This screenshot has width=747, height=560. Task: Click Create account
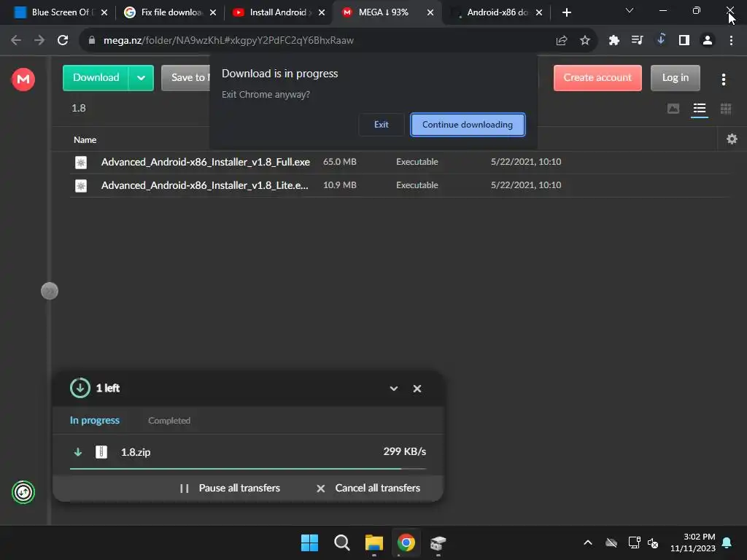coord(597,77)
